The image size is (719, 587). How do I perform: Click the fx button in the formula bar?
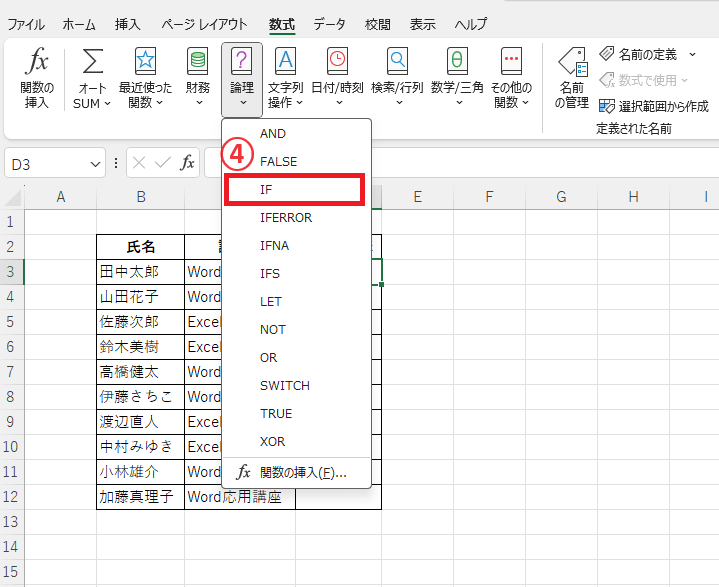(187, 162)
